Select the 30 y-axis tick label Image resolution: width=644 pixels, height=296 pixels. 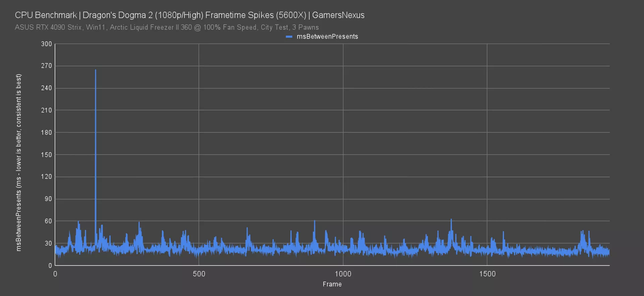pos(48,243)
